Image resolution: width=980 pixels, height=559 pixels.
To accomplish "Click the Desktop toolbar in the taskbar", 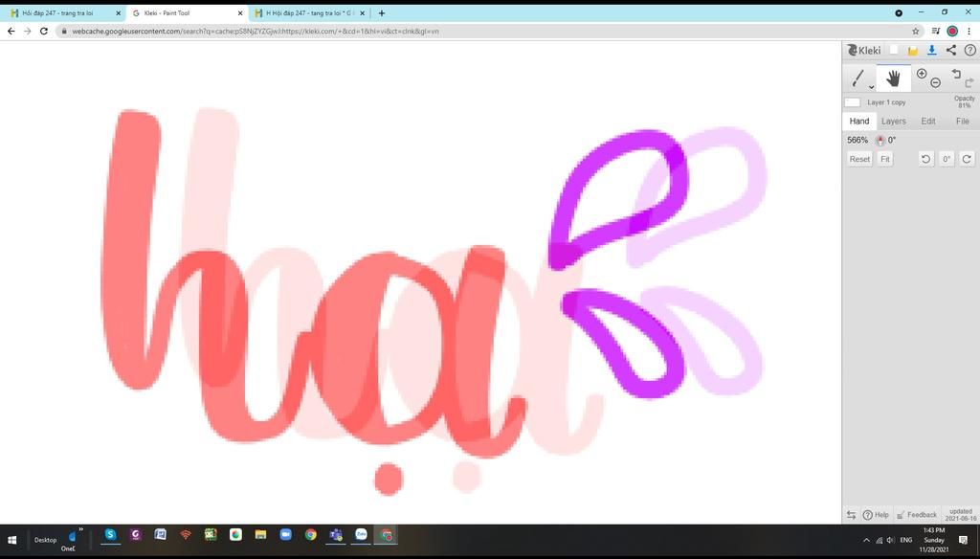I will 45,540.
